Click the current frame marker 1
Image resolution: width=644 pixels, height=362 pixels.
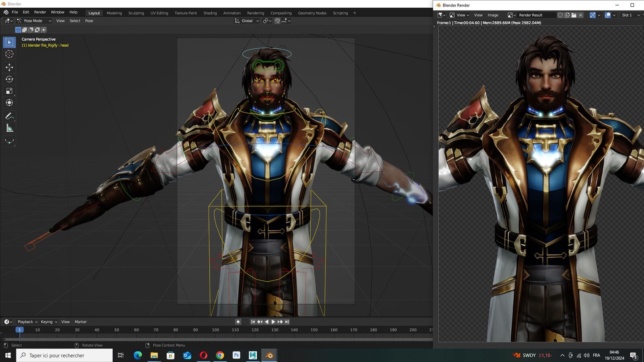click(x=19, y=330)
